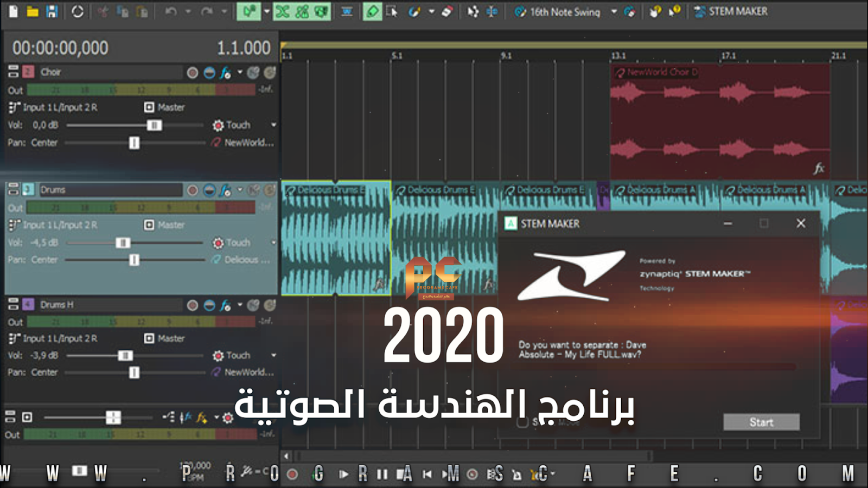Open the Redo history dropdown arrow
The image size is (868, 488).
(x=224, y=11)
